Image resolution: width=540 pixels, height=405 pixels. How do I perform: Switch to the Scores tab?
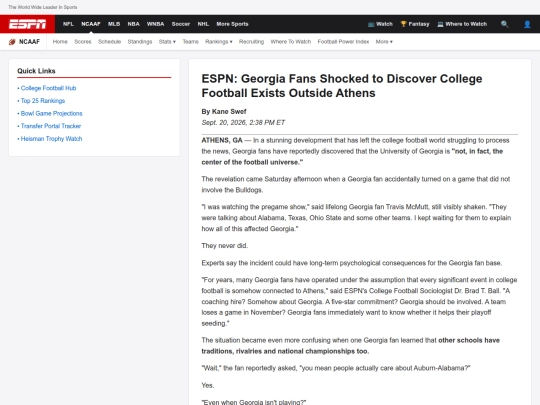(83, 42)
